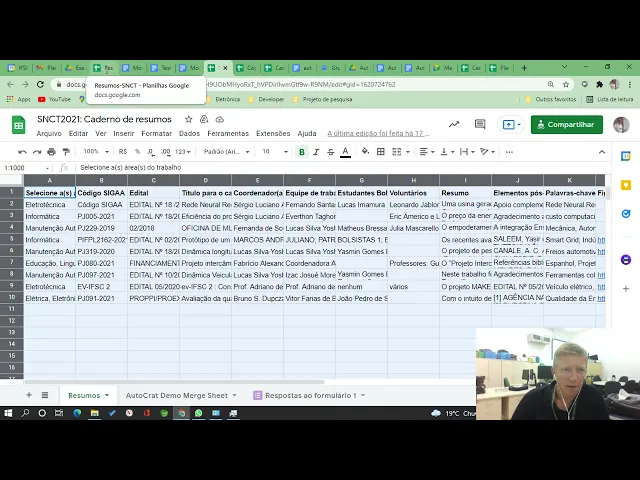This screenshot has width=640, height=480.
Task: Open Google Keep side panel
Action: coord(626,185)
